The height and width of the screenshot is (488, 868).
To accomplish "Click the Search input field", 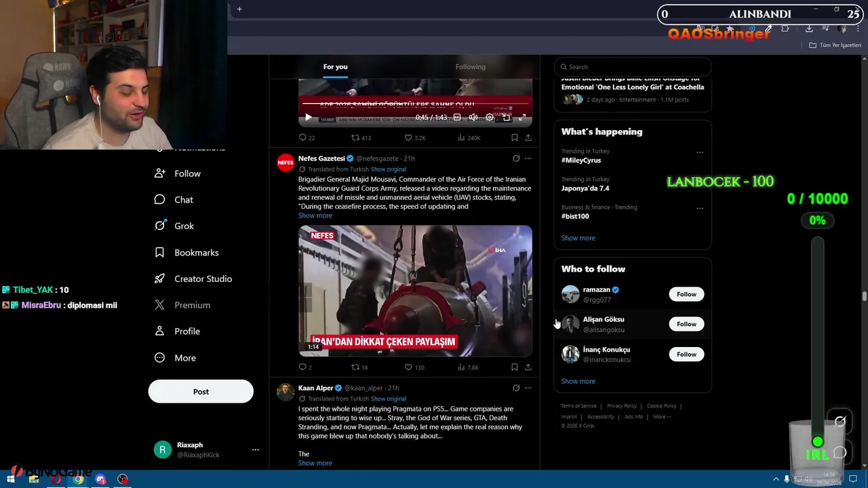I will (633, 66).
